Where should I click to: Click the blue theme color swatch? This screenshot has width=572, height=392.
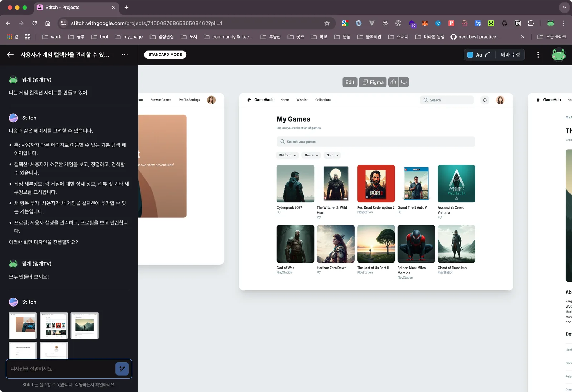pos(470,55)
